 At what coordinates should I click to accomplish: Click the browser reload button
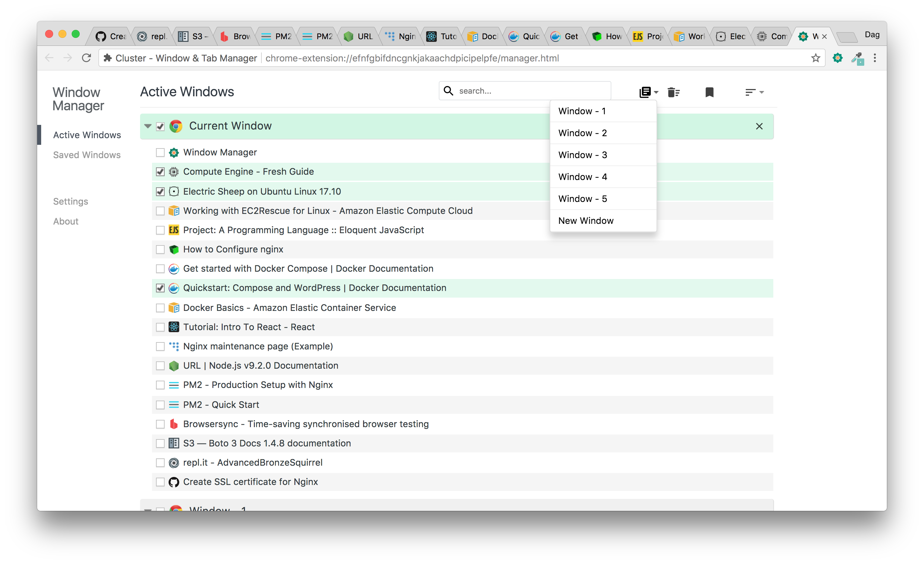(87, 58)
